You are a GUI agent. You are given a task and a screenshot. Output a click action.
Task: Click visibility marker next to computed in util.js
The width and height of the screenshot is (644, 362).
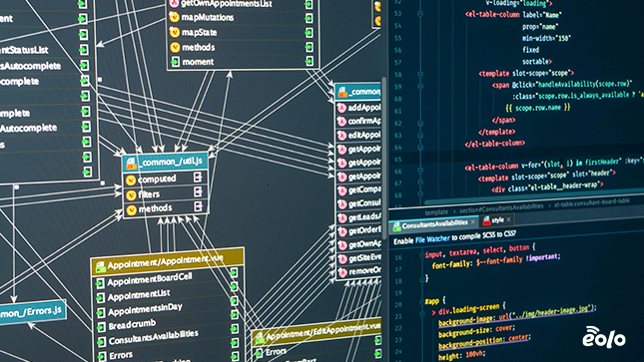(198, 178)
